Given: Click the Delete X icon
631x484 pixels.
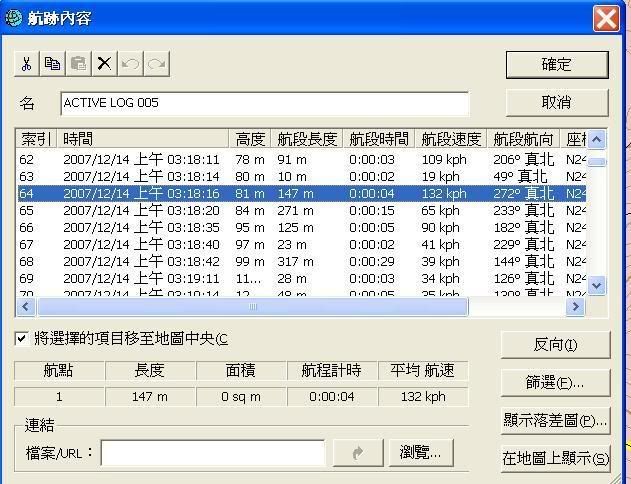Looking at the screenshot, I should coord(104,64).
